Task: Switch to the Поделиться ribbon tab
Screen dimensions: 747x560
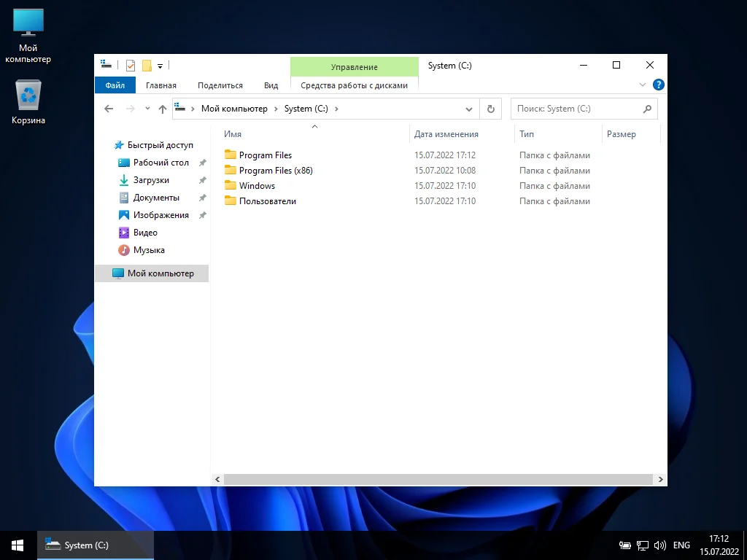Action: 220,85
